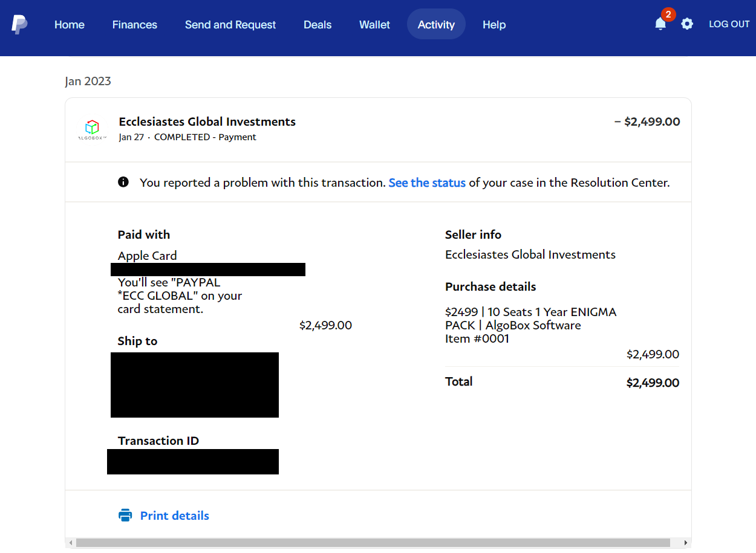Viewport: 756px width, 553px height.
Task: Open Send and Request page
Action: (x=230, y=25)
